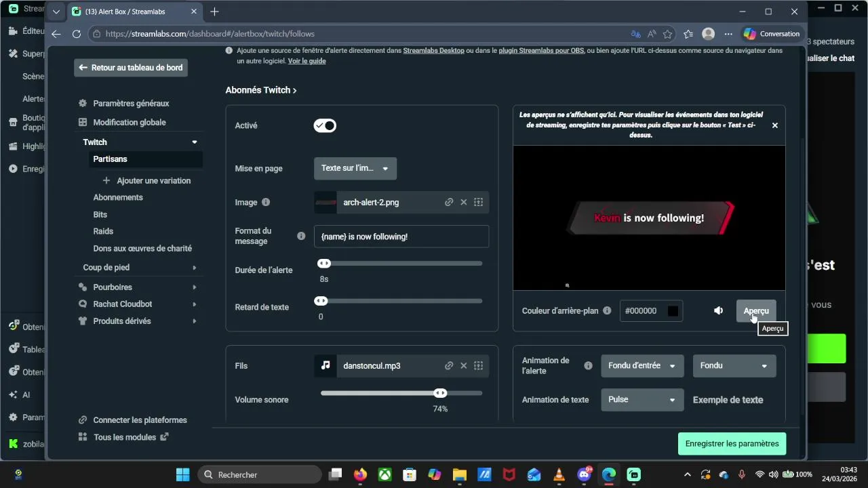The width and height of the screenshot is (868, 488).
Task: Click the Aperçu preview button
Action: point(756,310)
